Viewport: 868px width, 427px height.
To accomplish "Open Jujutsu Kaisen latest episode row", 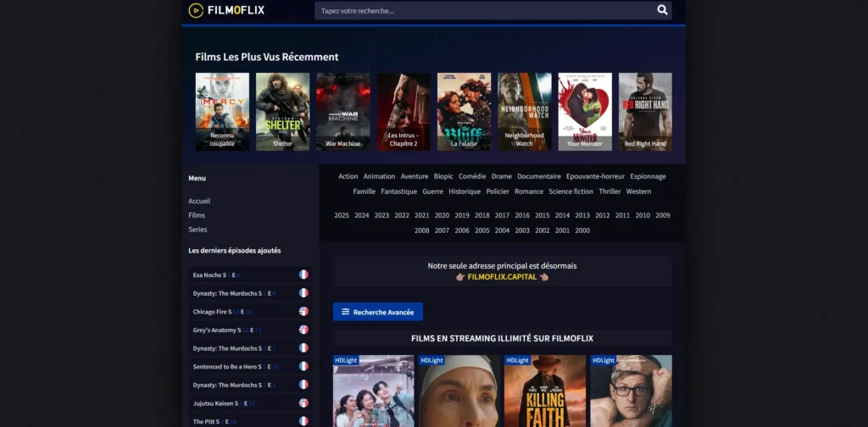I will coord(250,402).
